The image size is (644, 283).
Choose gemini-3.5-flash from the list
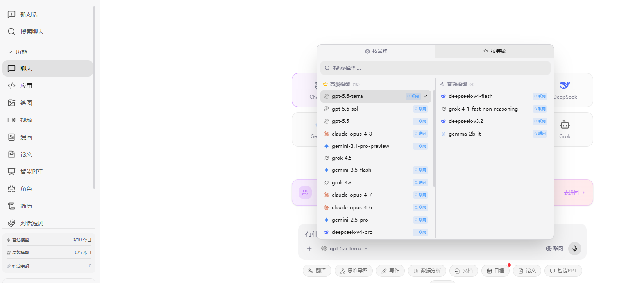click(x=376, y=170)
